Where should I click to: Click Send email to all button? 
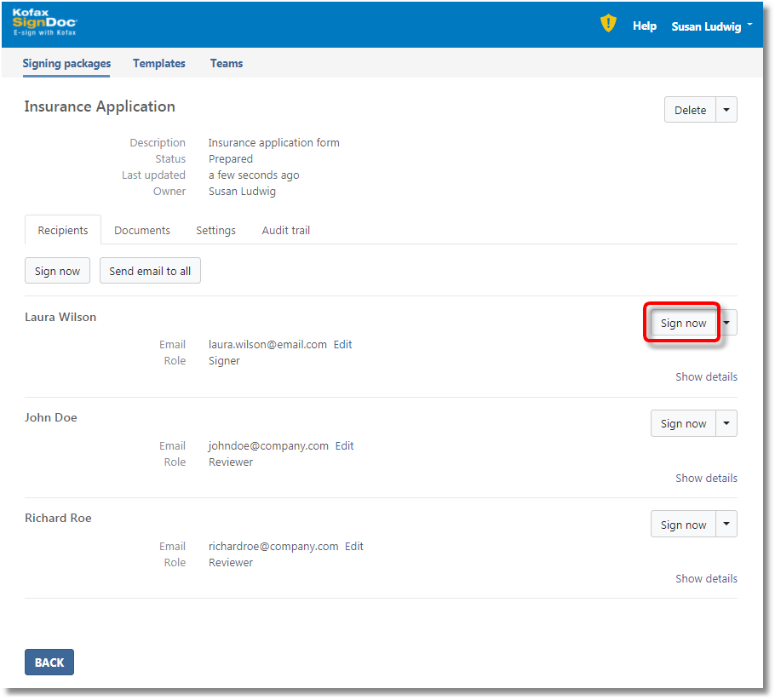coord(150,271)
